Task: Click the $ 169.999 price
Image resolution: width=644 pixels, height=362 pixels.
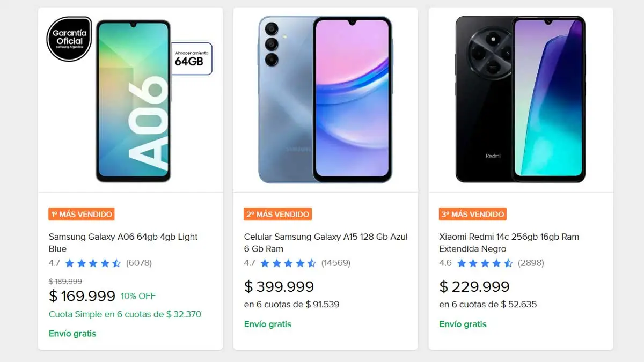Action: point(82,296)
